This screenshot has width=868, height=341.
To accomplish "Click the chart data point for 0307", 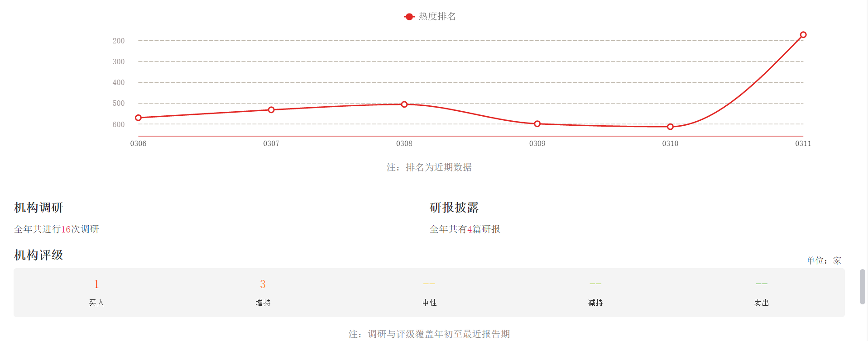I will 271,110.
